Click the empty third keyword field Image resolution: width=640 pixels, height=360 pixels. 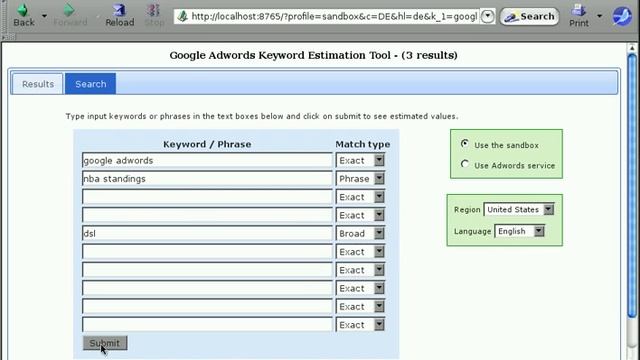tap(207, 197)
